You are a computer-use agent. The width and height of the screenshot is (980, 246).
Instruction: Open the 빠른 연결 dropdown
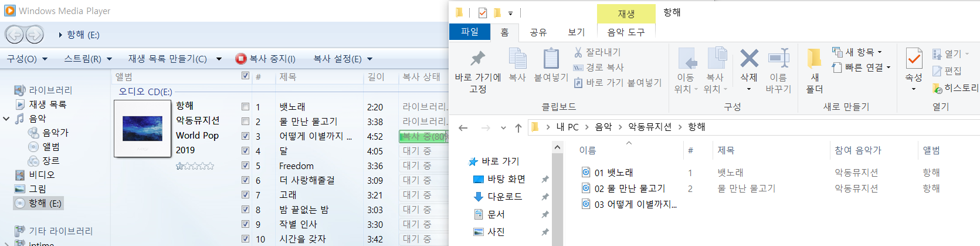861,68
